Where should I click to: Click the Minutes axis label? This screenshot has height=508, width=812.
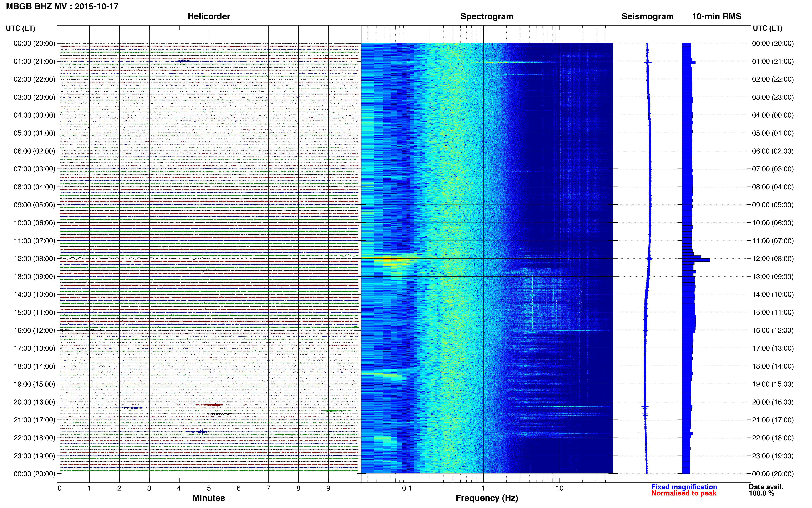pyautogui.click(x=208, y=498)
